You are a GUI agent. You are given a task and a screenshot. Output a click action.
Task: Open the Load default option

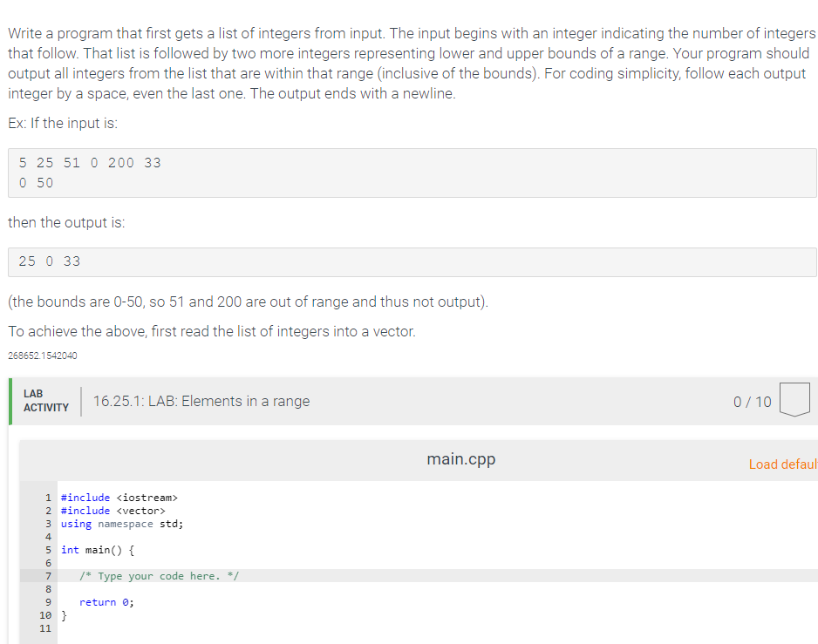[782, 464]
